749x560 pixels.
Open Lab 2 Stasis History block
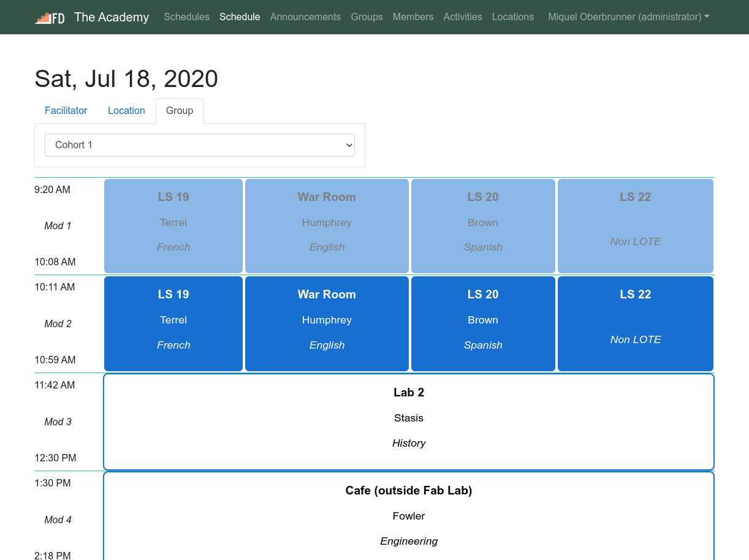(409, 422)
